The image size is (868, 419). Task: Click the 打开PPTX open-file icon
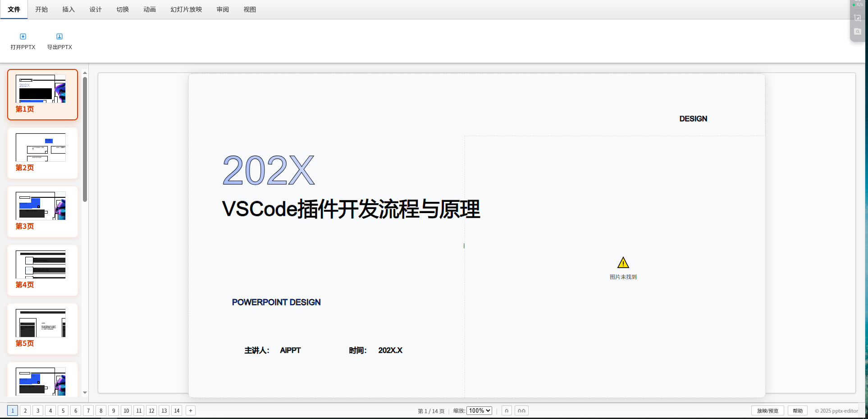point(23,36)
